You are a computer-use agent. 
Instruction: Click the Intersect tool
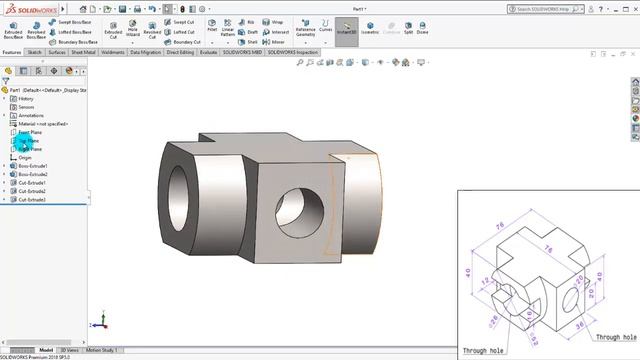click(x=276, y=32)
